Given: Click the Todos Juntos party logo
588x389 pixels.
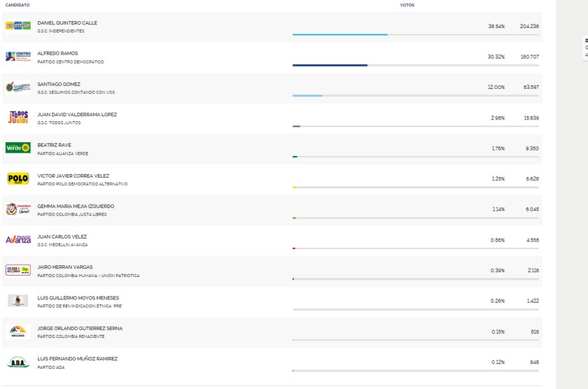Looking at the screenshot, I should (17, 118).
